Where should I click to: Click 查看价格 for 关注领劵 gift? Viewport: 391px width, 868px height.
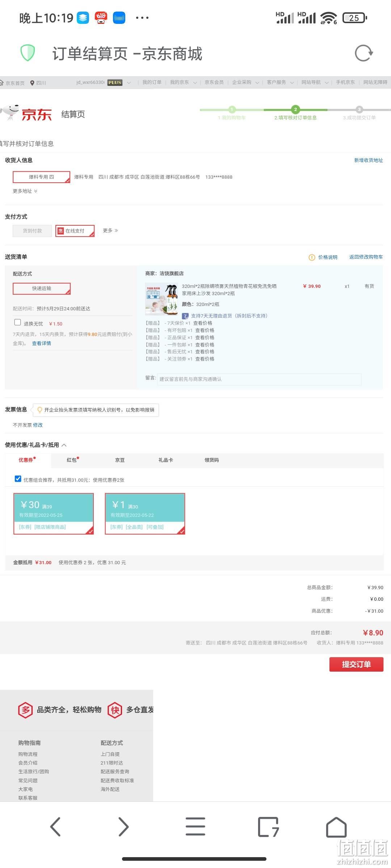(x=205, y=359)
